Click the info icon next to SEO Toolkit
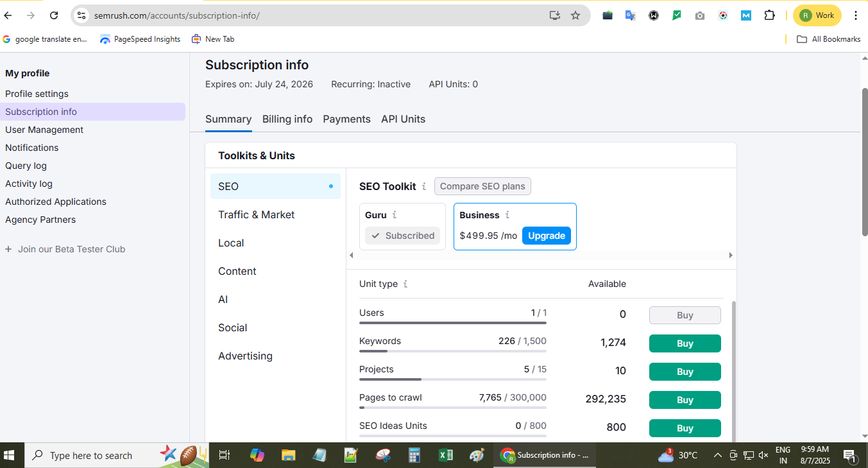Image resolution: width=868 pixels, height=468 pixels. point(424,186)
